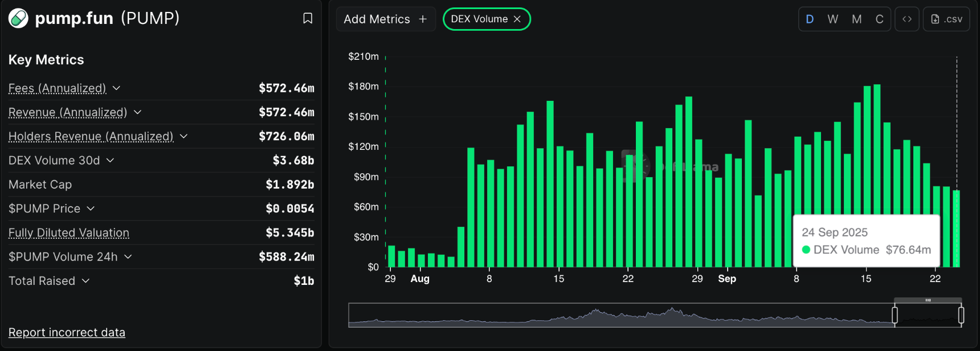Switch chart to Daily interval
This screenshot has height=351, width=980.
pos(810,19)
